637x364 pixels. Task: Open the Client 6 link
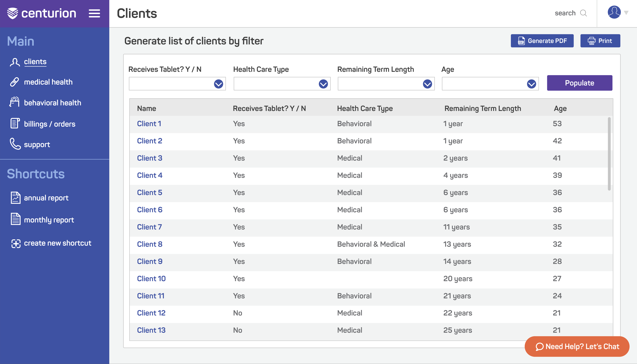[150, 210]
